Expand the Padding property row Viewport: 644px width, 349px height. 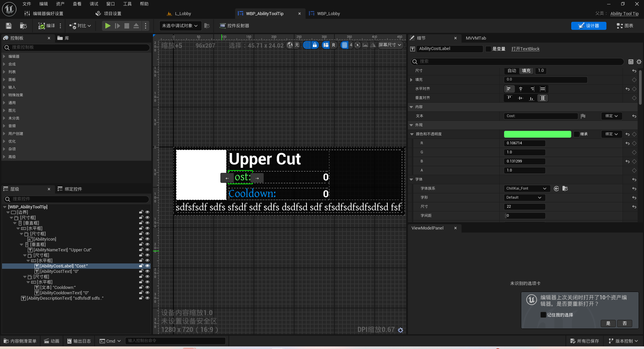412,80
